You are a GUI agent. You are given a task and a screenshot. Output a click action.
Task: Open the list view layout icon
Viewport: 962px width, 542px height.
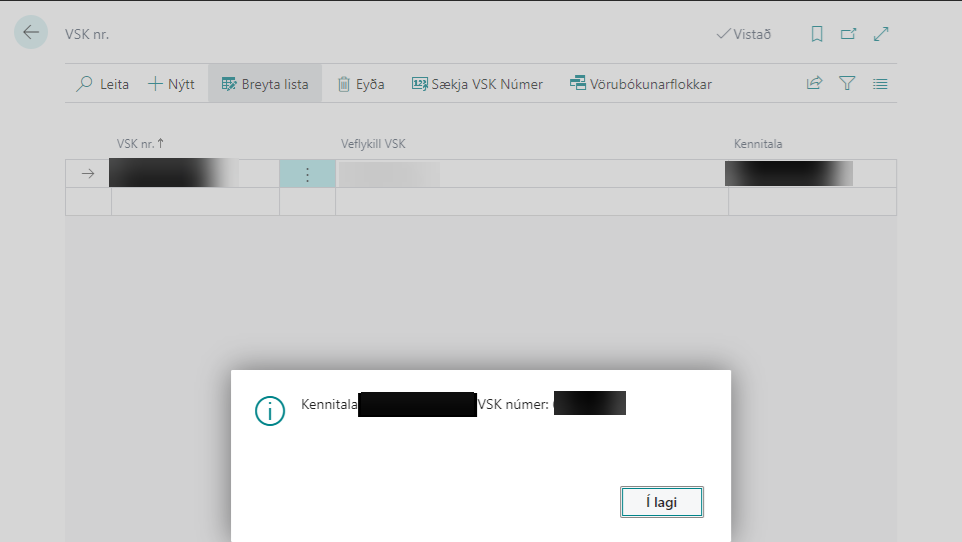[880, 84]
